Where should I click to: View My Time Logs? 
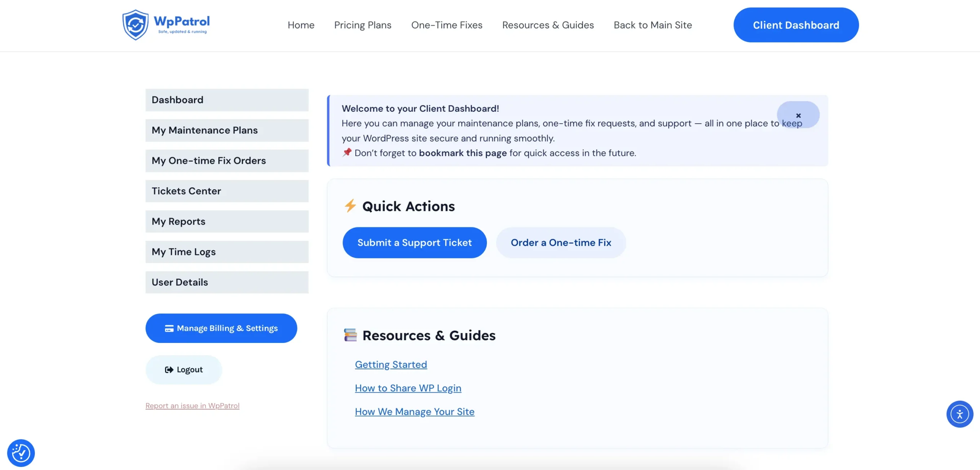(x=227, y=252)
